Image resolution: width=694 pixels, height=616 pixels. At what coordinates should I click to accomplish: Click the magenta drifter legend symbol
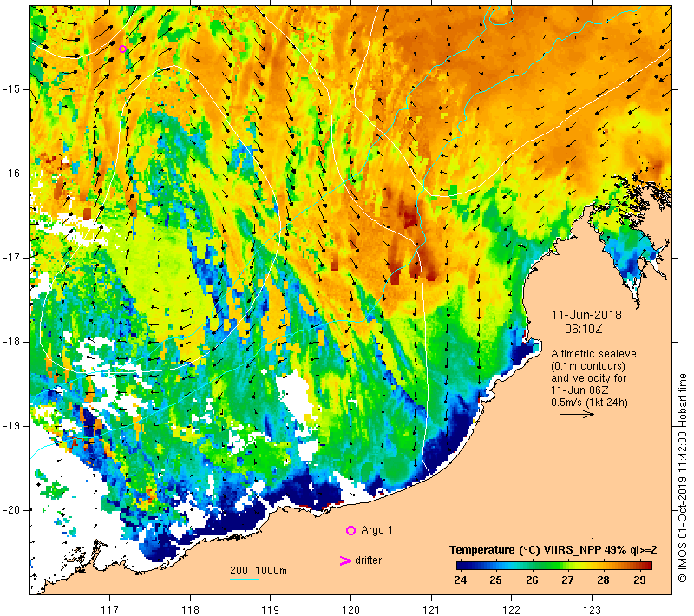345,560
